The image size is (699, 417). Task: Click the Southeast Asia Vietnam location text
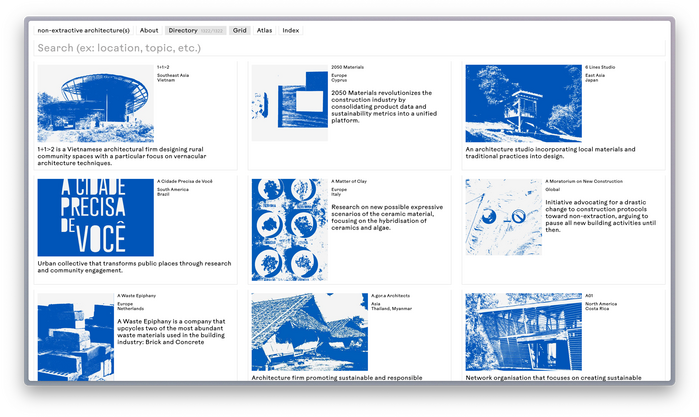[173, 78]
